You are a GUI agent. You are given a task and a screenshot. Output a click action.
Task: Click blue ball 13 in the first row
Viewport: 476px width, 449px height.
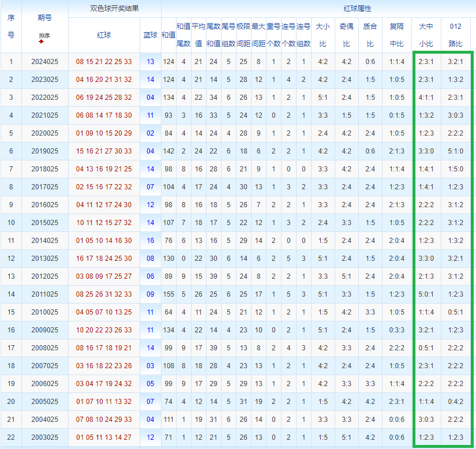coord(151,62)
